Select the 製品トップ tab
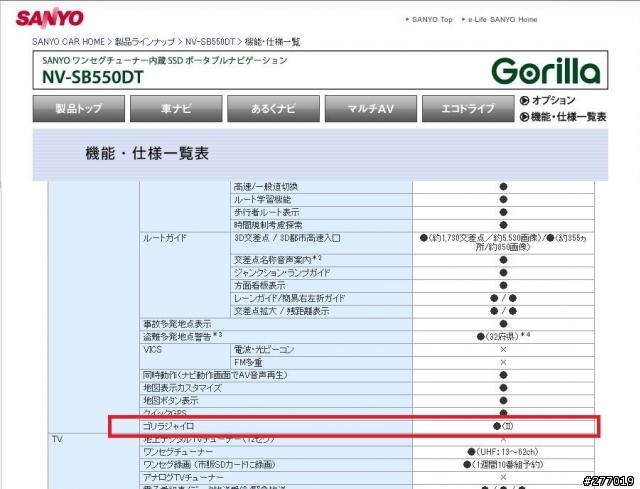 [79, 109]
